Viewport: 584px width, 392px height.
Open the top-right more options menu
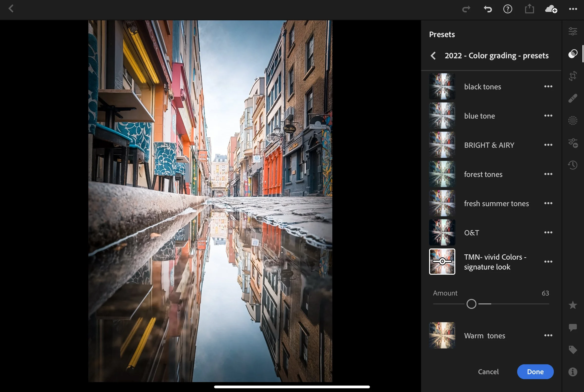click(x=573, y=9)
